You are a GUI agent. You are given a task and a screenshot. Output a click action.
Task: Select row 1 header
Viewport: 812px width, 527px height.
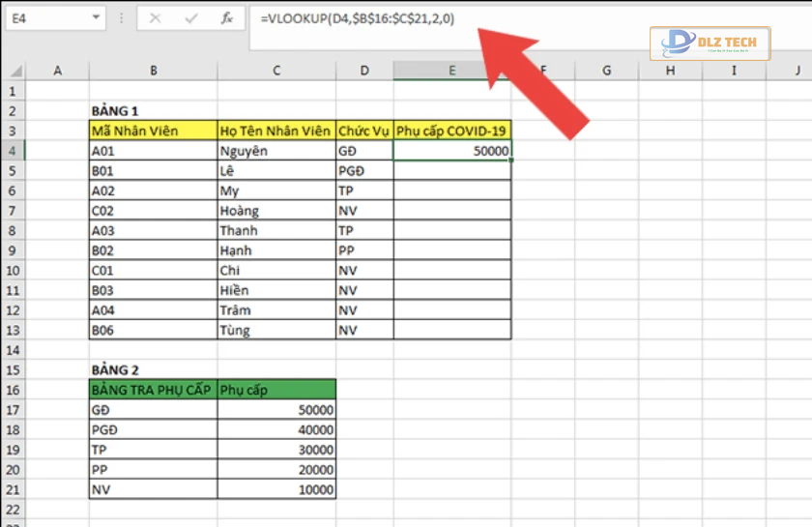coord(13,91)
